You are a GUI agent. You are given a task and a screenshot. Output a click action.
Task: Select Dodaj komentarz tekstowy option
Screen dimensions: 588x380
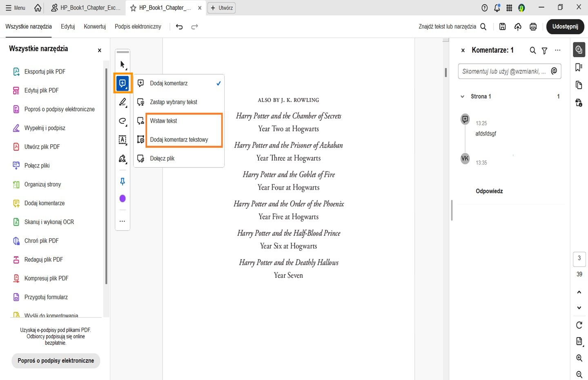click(x=179, y=140)
